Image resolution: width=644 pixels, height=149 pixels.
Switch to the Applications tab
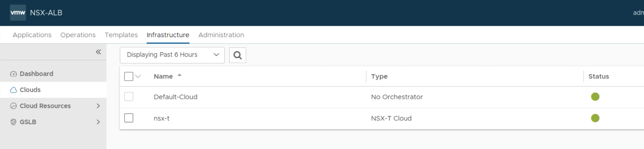pyautogui.click(x=32, y=35)
